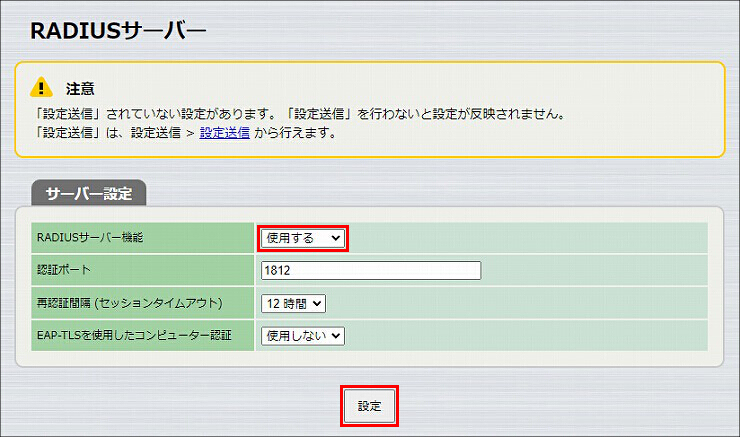Open the RADIUSサーバー機能 dropdown
This screenshot has height=437, width=740.
[303, 238]
